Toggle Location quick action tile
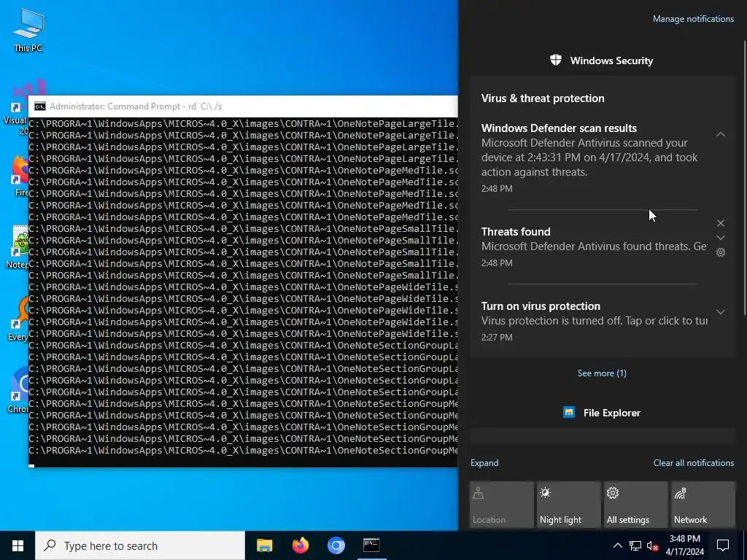The height and width of the screenshot is (560, 747). click(501, 505)
